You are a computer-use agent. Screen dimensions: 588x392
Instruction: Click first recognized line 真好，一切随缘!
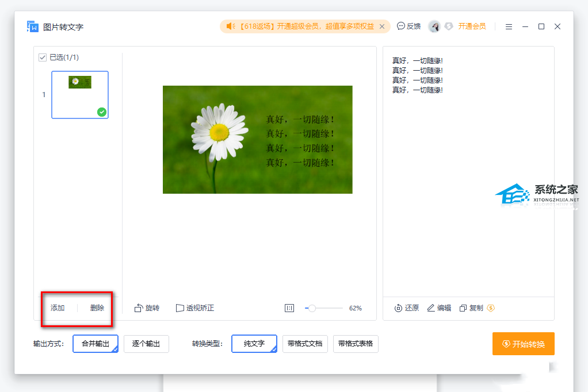pos(417,61)
